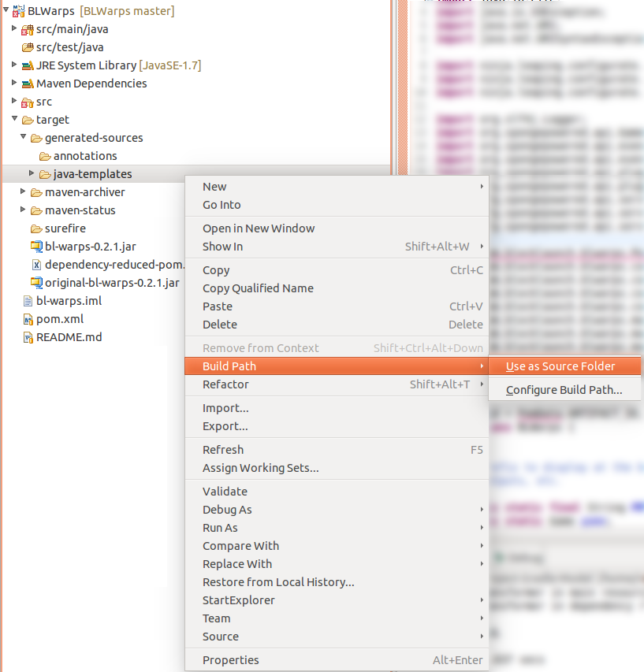Click the annotations folder icon
The height and width of the screenshot is (672, 644).
(45, 157)
